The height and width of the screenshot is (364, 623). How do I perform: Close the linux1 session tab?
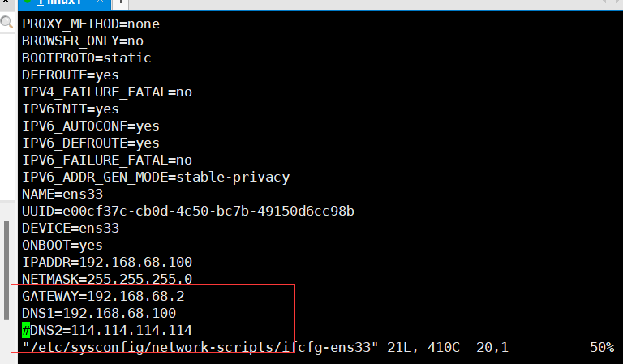point(102,3)
